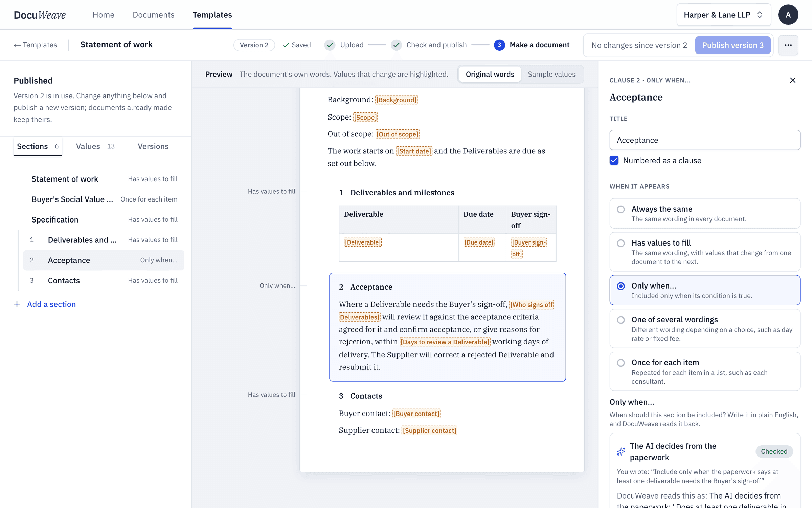Select the Always the same option
Screen dimensions: 812x508
tap(705, 213)
